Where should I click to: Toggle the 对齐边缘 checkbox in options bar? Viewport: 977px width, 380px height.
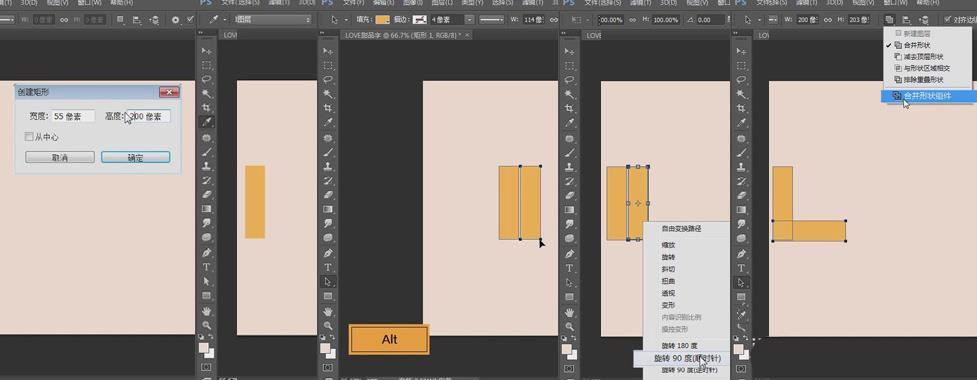[x=948, y=20]
